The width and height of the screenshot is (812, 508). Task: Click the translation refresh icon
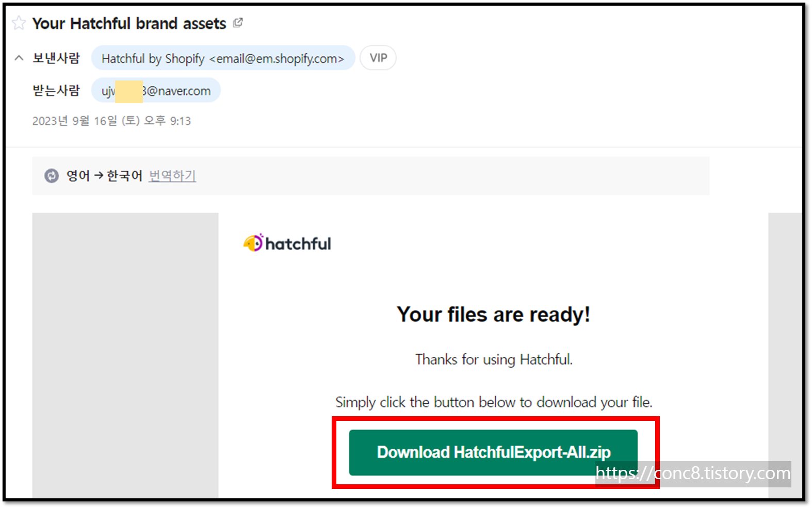tap(52, 176)
